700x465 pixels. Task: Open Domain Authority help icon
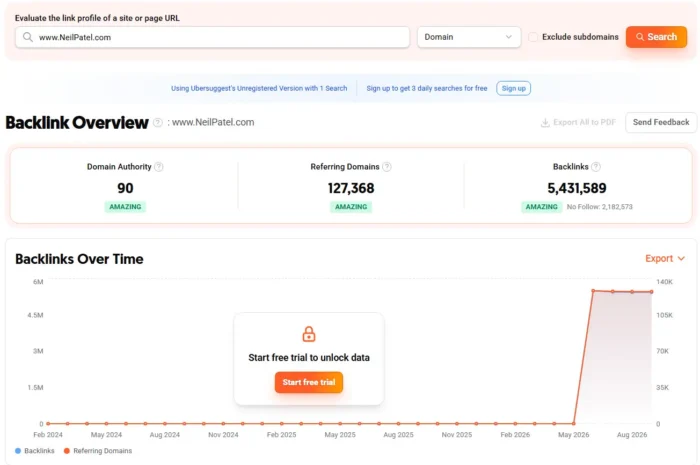point(158,167)
